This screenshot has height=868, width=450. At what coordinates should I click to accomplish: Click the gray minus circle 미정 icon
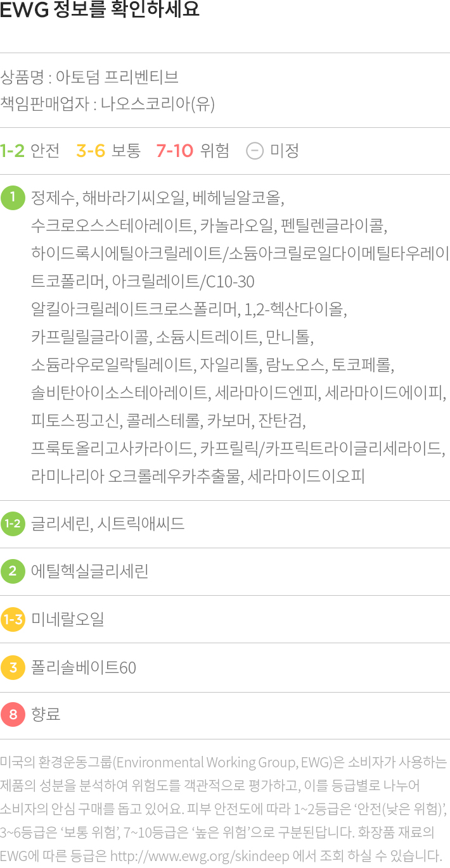pyautogui.click(x=254, y=151)
